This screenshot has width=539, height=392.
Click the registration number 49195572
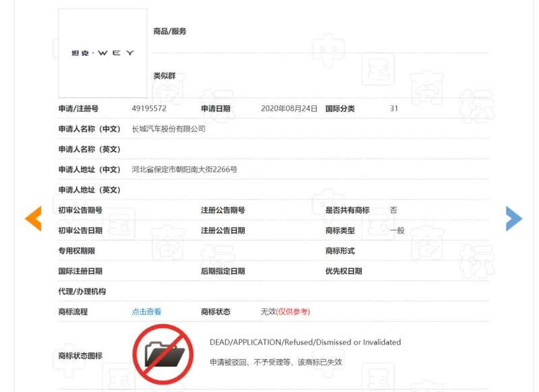(x=149, y=108)
